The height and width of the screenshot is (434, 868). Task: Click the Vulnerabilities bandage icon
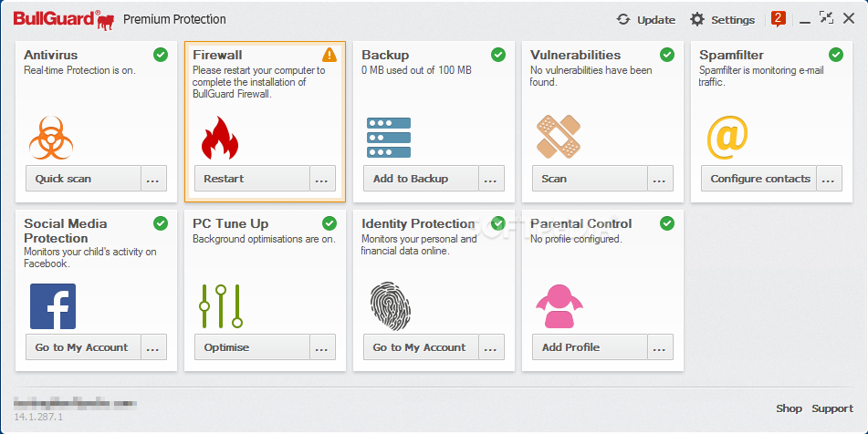point(558,137)
